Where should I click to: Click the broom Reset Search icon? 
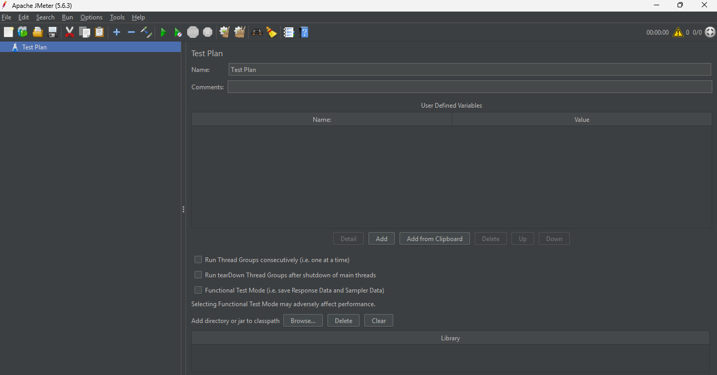pyautogui.click(x=272, y=32)
